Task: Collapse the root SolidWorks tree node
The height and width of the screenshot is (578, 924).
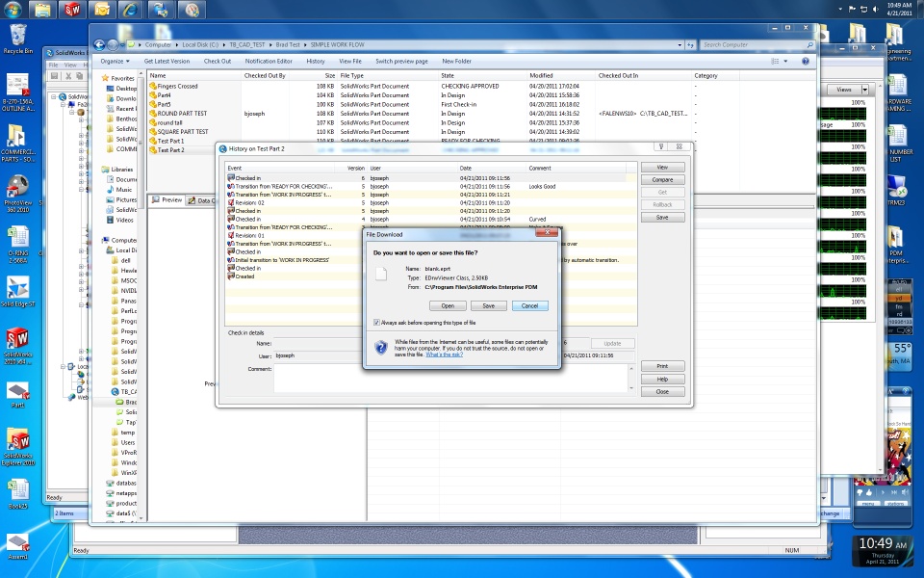Action: click(54, 96)
